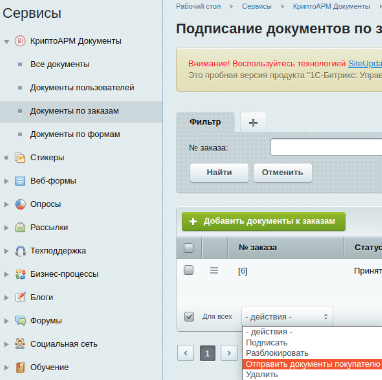This screenshot has height=380, width=382.
Task: Click the Рассылки envelope icon
Action: 20,227
